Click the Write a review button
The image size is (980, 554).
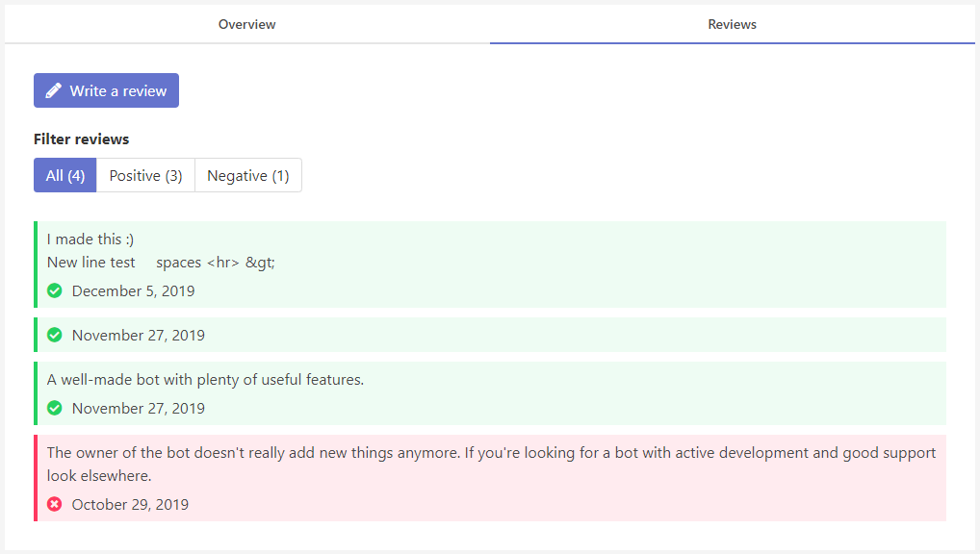106,90
